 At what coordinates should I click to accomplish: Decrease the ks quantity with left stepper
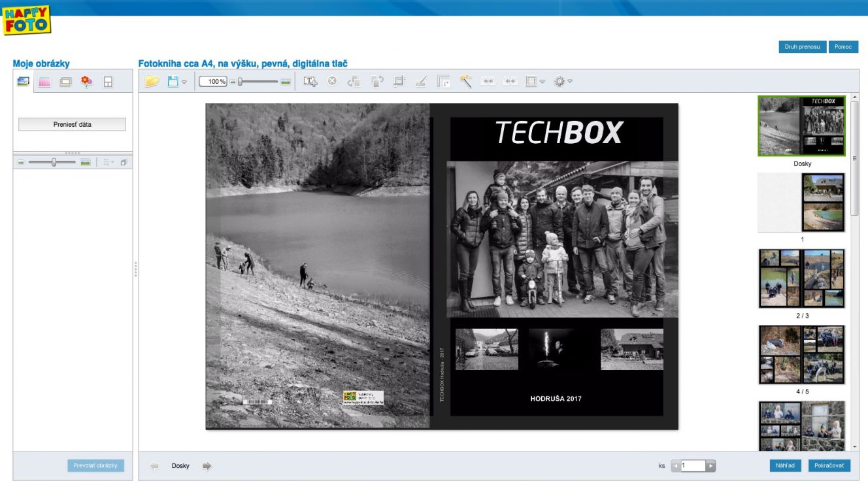click(676, 466)
